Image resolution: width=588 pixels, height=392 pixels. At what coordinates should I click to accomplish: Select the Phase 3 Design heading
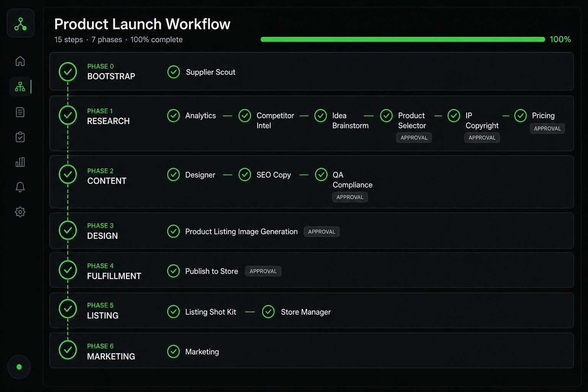pyautogui.click(x=102, y=231)
